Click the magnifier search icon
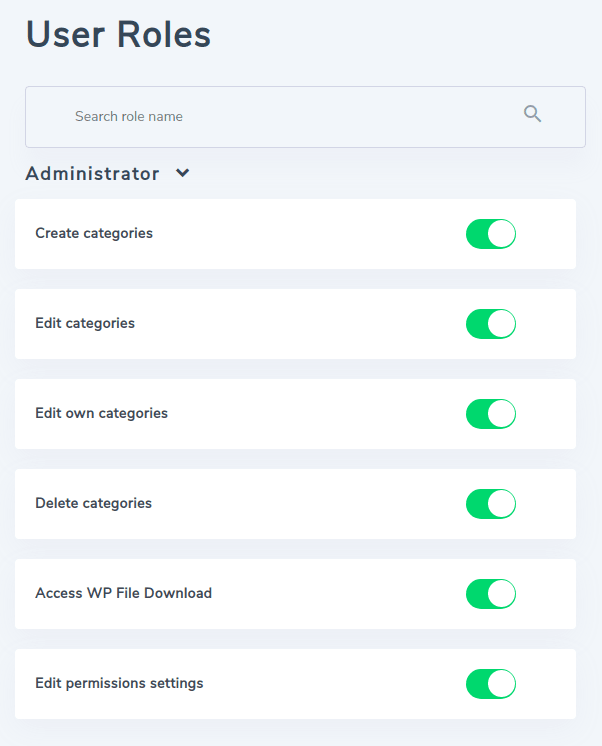The height and width of the screenshot is (746, 602). coord(532,114)
